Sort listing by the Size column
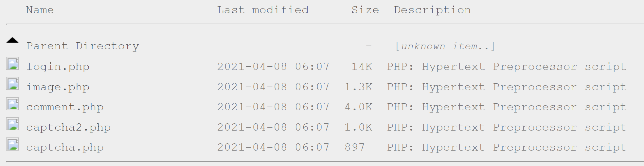 click(365, 10)
